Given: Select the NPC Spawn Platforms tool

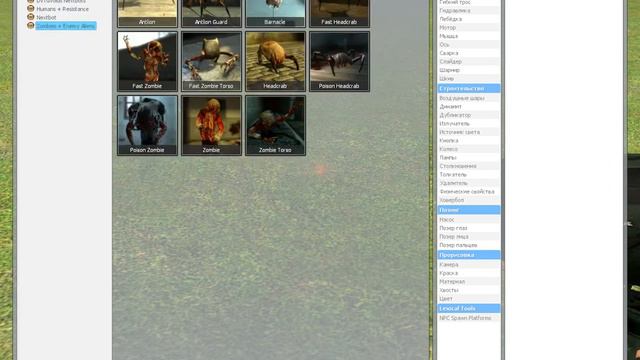Looking at the screenshot, I should click(469, 318).
